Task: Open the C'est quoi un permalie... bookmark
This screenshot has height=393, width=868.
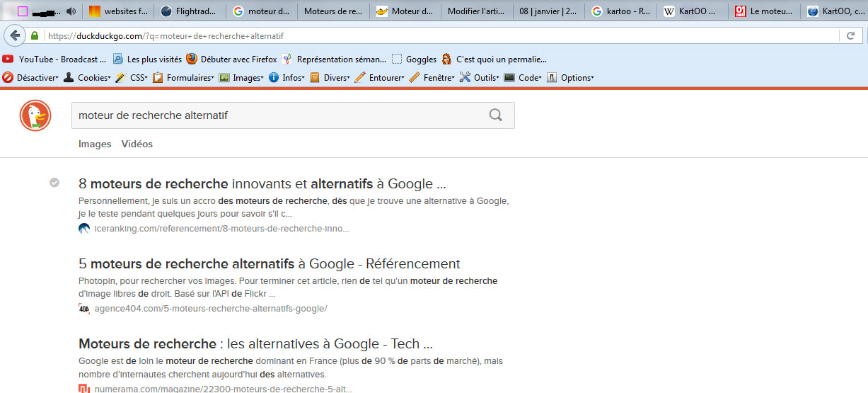Action: click(x=494, y=59)
